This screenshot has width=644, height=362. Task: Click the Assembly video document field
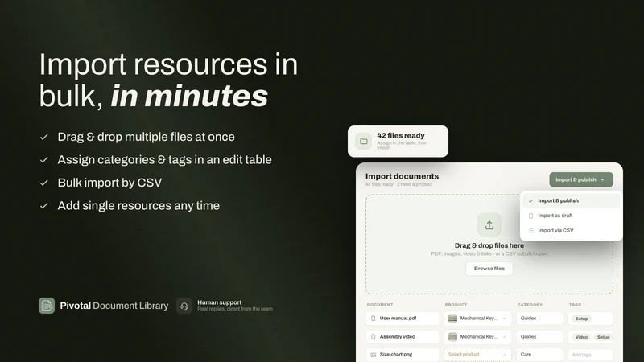[402, 336]
